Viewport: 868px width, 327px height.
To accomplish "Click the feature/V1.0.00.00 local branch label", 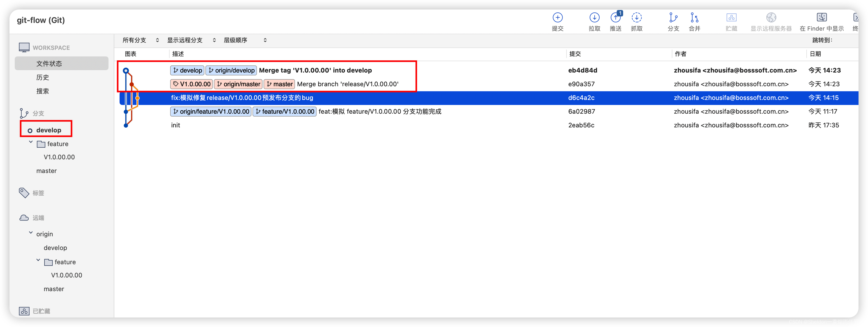I will (x=284, y=111).
